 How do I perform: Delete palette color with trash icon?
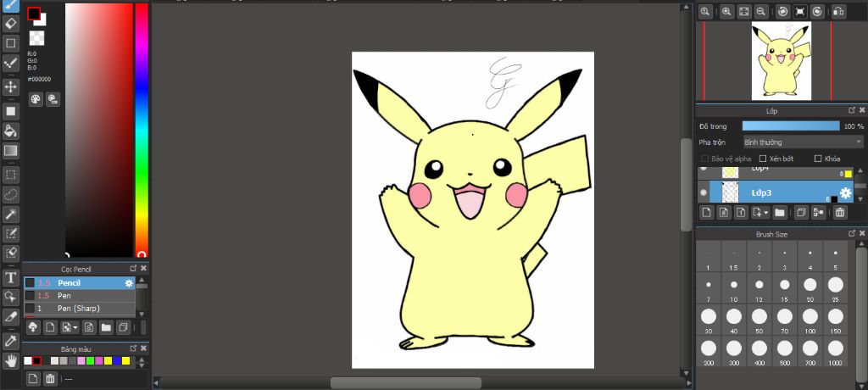pyautogui.click(x=50, y=379)
